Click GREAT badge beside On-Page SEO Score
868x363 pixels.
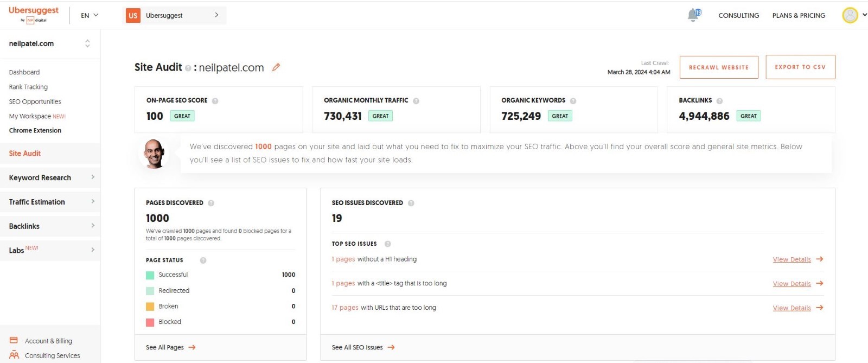[182, 116]
